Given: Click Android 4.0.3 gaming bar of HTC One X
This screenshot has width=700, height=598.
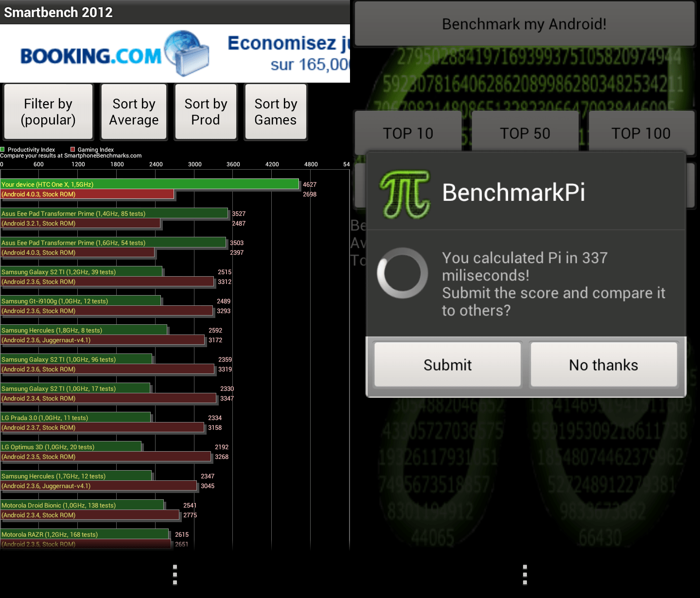Looking at the screenshot, I should pyautogui.click(x=87, y=194).
